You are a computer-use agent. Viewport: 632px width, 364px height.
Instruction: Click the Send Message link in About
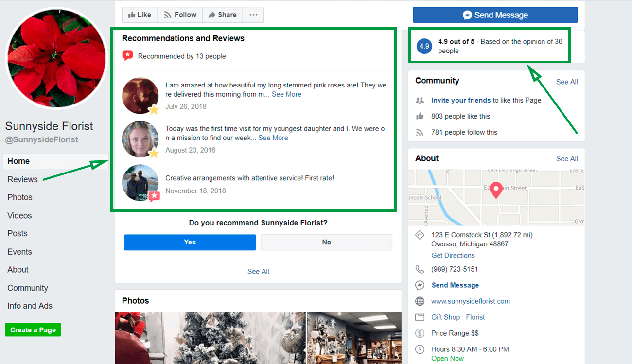point(455,285)
